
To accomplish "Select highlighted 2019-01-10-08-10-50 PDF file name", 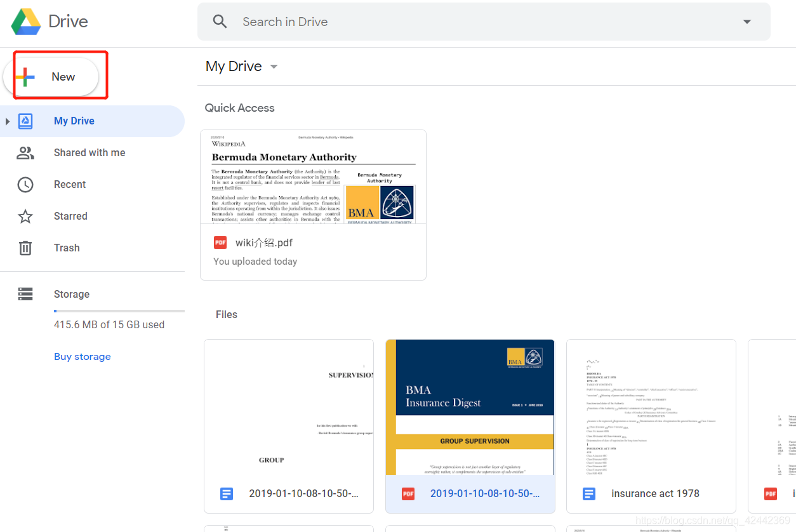I will (x=485, y=493).
